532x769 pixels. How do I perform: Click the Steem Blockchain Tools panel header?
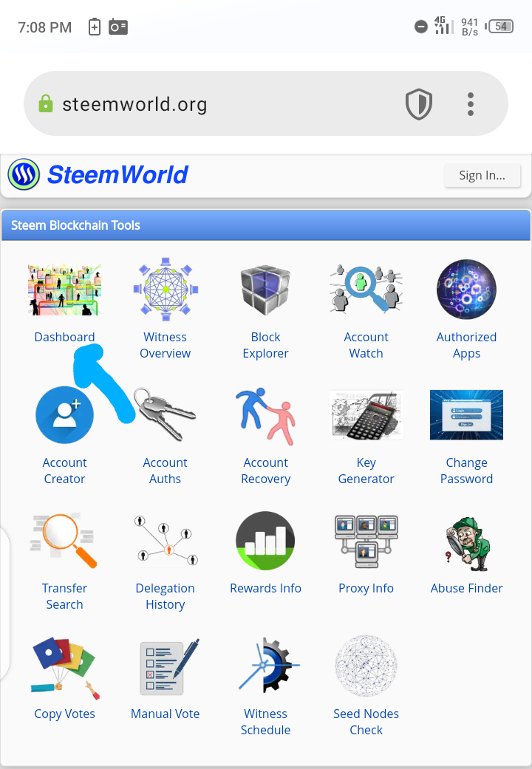[265, 225]
